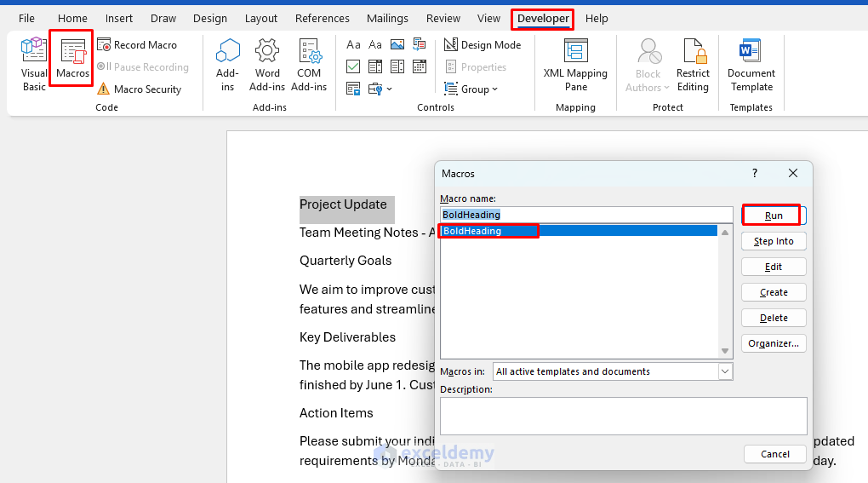This screenshot has height=483, width=868.
Task: Open the Mailings ribbon tab
Action: tap(387, 18)
